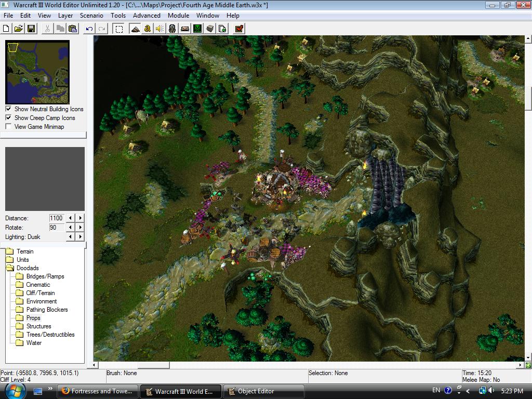Click the Copy icon in the toolbar

tap(60, 29)
